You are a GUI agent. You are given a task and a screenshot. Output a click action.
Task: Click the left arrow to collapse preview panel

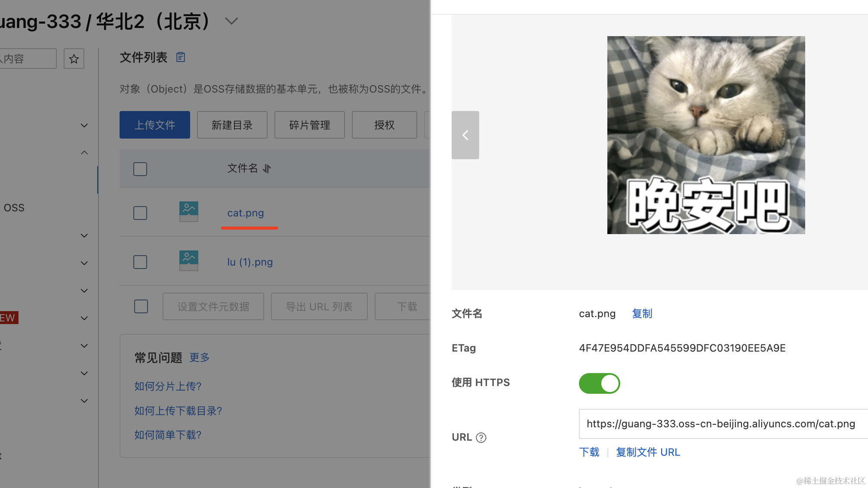point(465,135)
